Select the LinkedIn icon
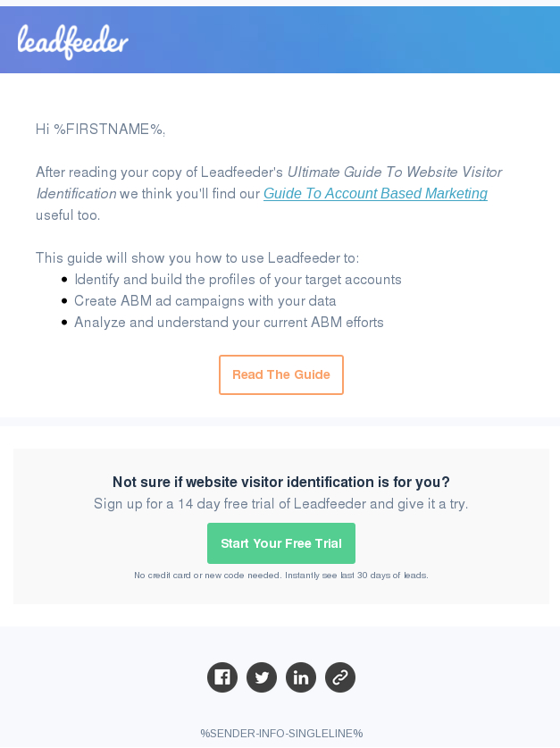This screenshot has width=560, height=748. click(301, 677)
